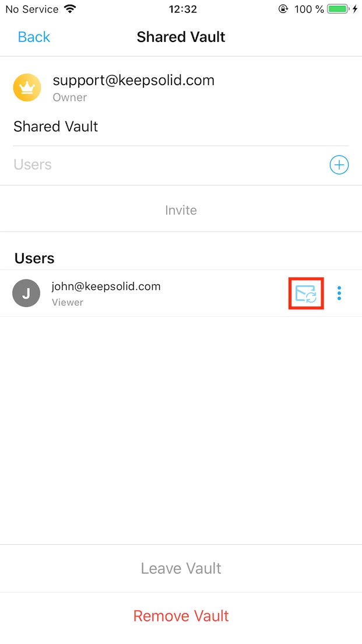
Task: Select the john@keepsolid.com user row
Action: coord(181,293)
